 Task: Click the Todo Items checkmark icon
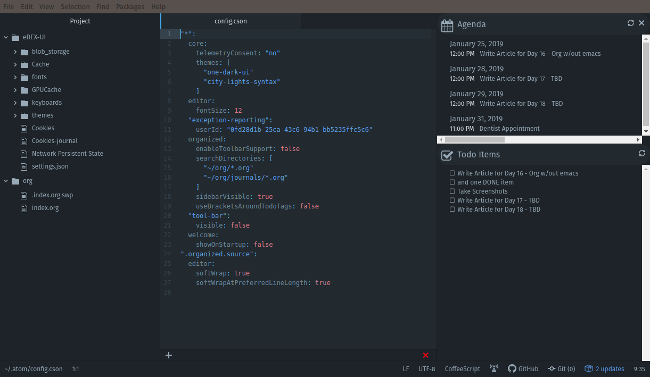447,155
